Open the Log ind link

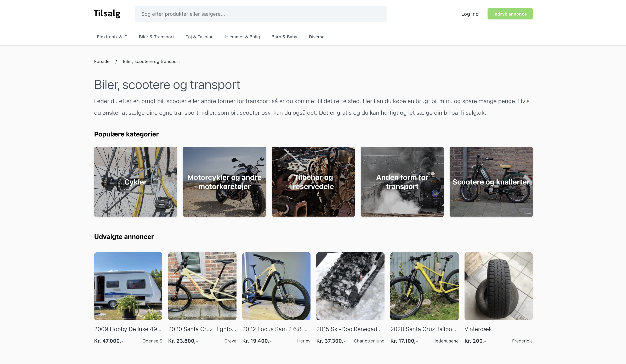pos(470,14)
